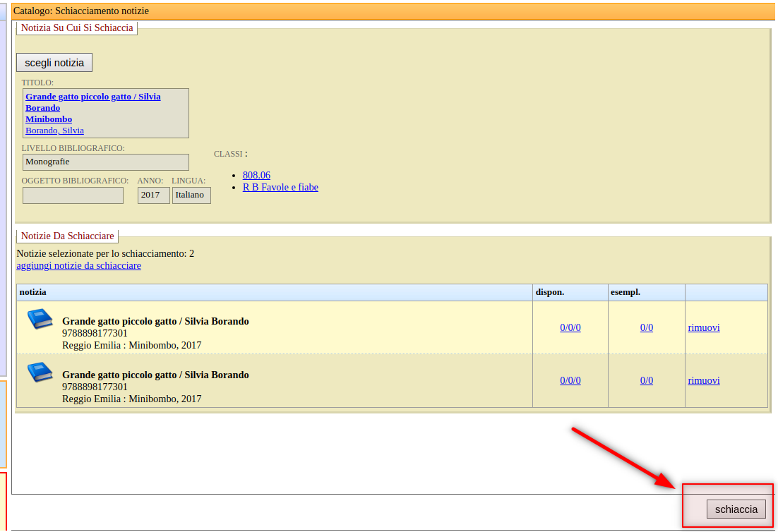The height and width of the screenshot is (532, 778).
Task: Open the 'Grande gatto piccolo gatto' title link
Action: coord(92,97)
